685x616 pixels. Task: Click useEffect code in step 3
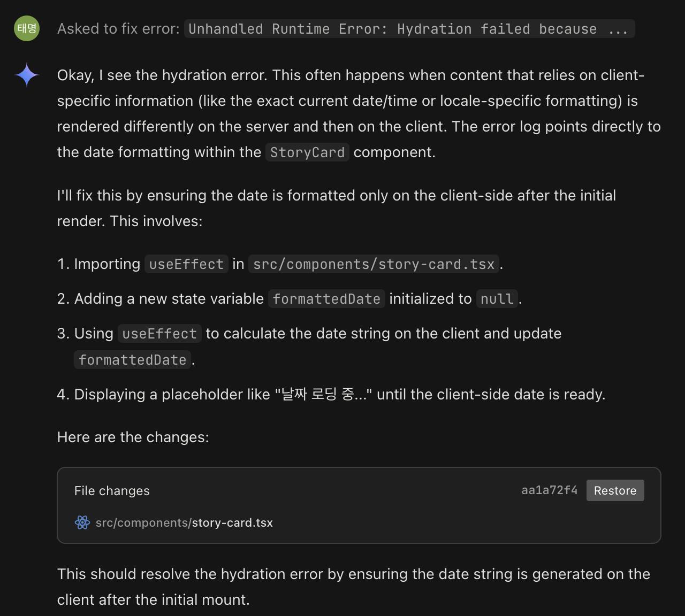coord(159,334)
